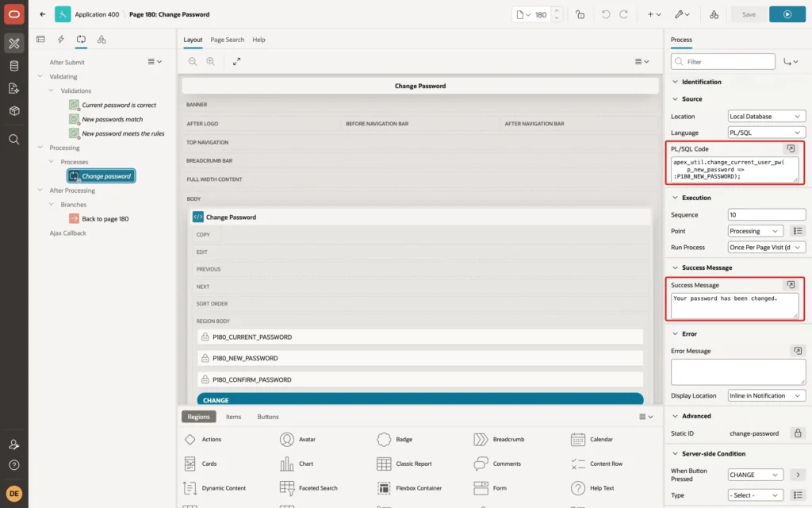Screen dimensions: 812x508
Task: Open the Error Message editor popup icon
Action: coord(798,351)
